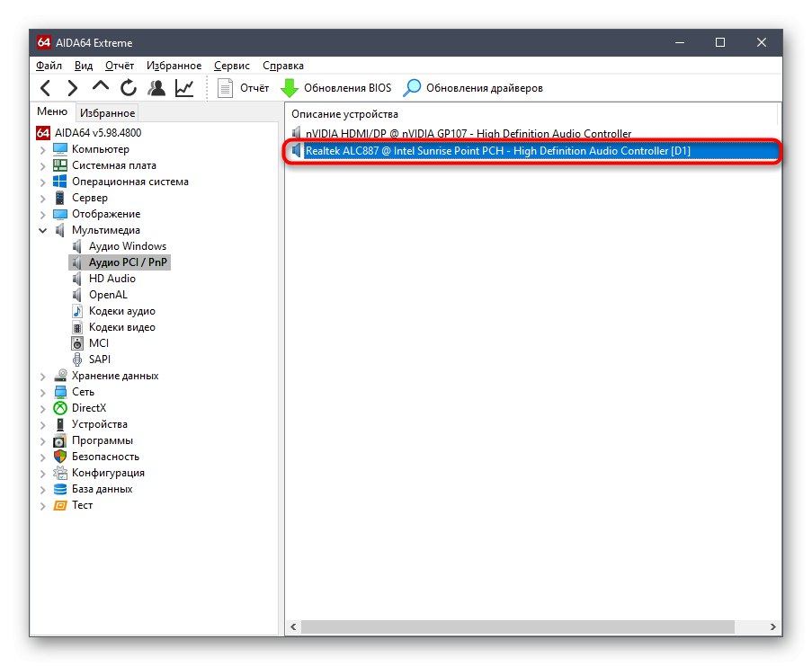This screenshot has width=812, height=666.
Task: Open the user profile toolbar icon
Action: (x=156, y=88)
